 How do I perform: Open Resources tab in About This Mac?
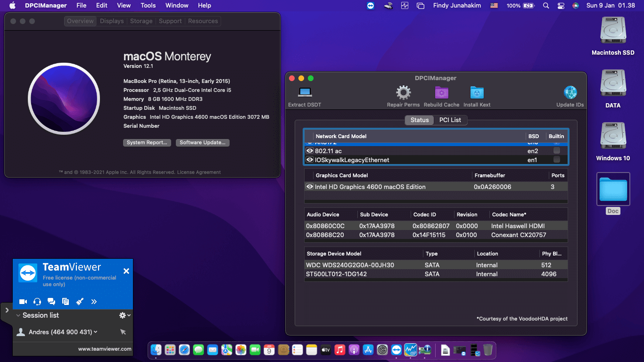[203, 21]
